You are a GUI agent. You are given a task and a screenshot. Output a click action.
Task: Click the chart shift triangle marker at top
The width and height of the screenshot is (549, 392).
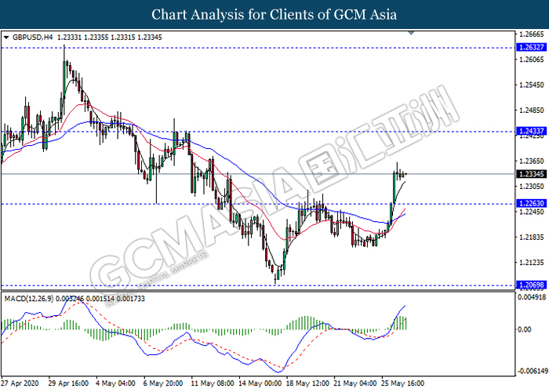[412, 33]
